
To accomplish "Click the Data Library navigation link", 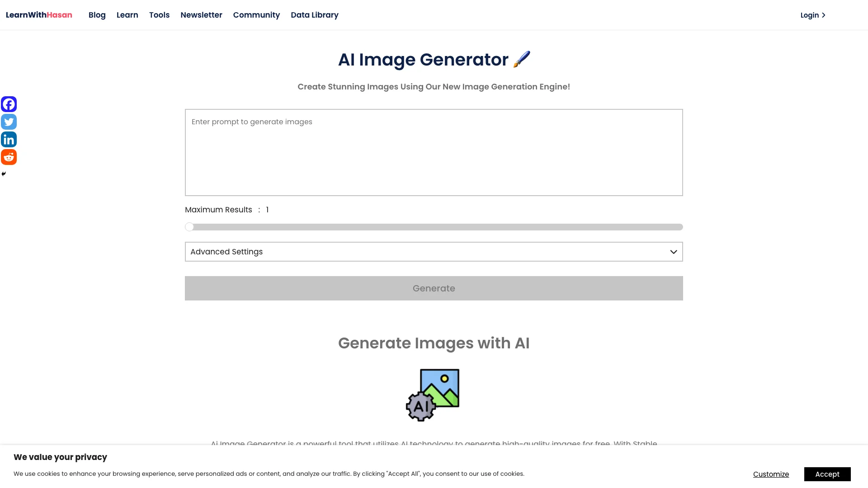I will pyautogui.click(x=314, y=15).
